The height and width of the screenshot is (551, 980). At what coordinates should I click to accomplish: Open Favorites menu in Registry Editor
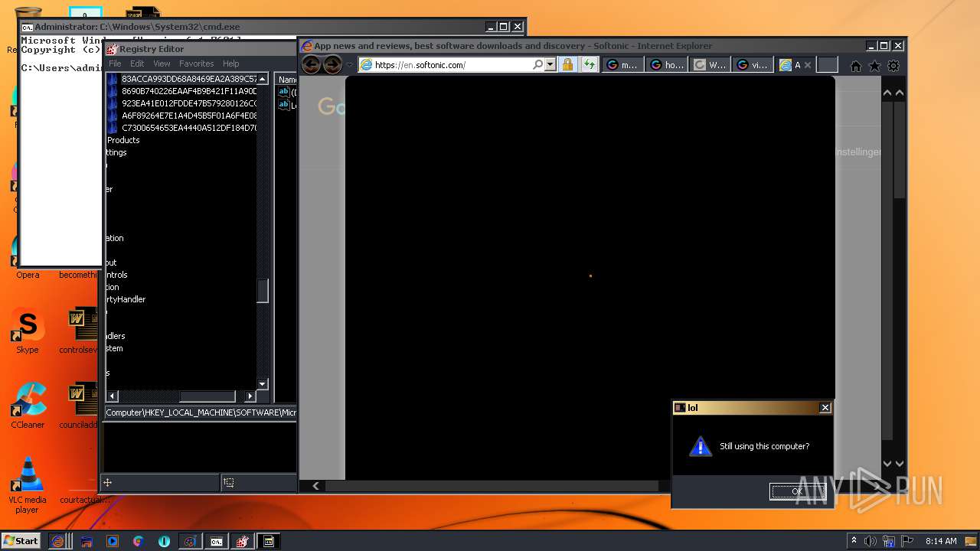point(197,64)
